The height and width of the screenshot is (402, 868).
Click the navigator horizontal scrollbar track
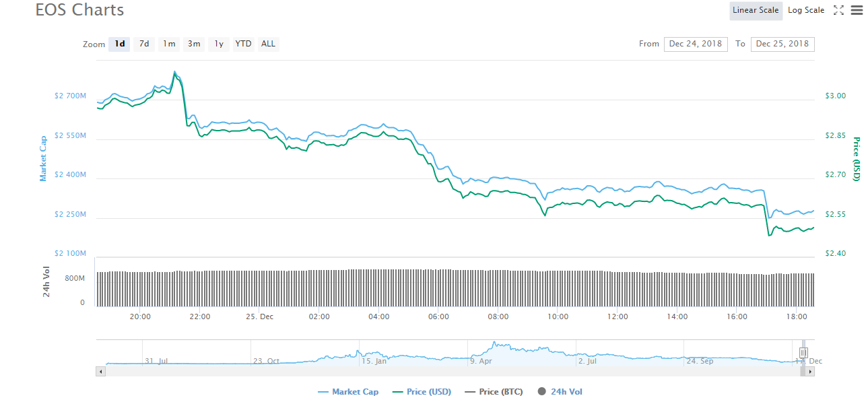(455, 371)
